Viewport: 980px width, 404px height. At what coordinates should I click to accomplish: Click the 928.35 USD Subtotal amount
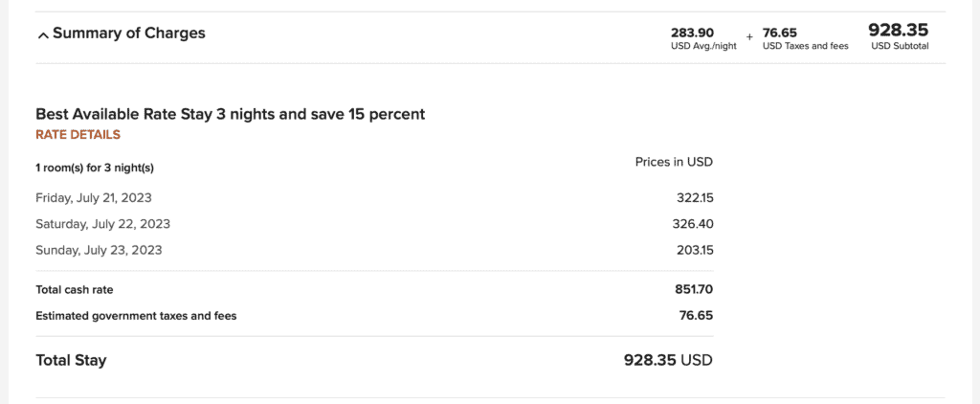(899, 31)
